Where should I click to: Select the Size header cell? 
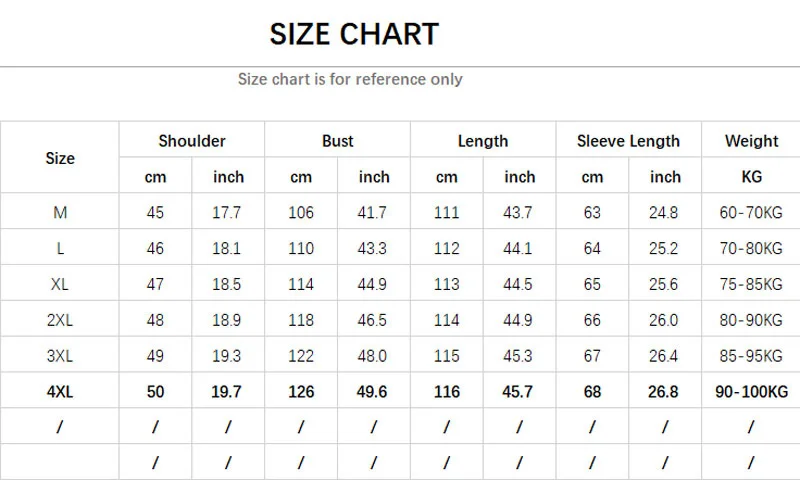(60, 158)
